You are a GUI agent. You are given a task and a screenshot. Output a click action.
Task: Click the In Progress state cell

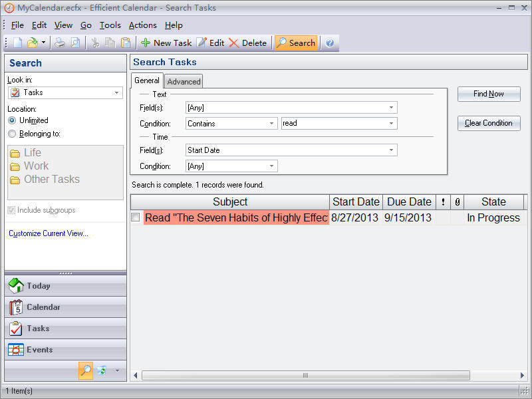[493, 217]
